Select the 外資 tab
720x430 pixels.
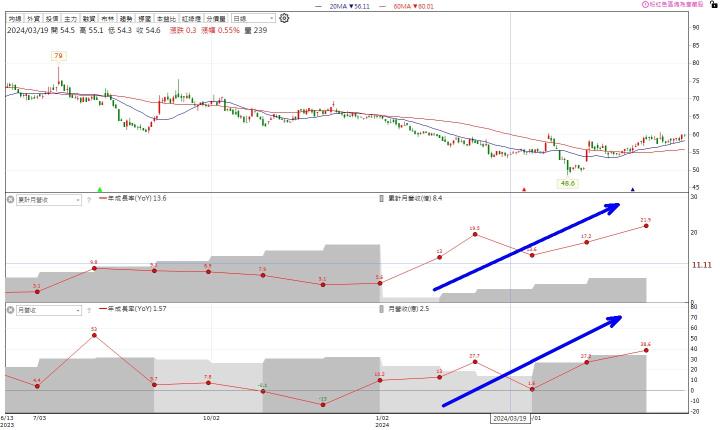tap(35, 18)
